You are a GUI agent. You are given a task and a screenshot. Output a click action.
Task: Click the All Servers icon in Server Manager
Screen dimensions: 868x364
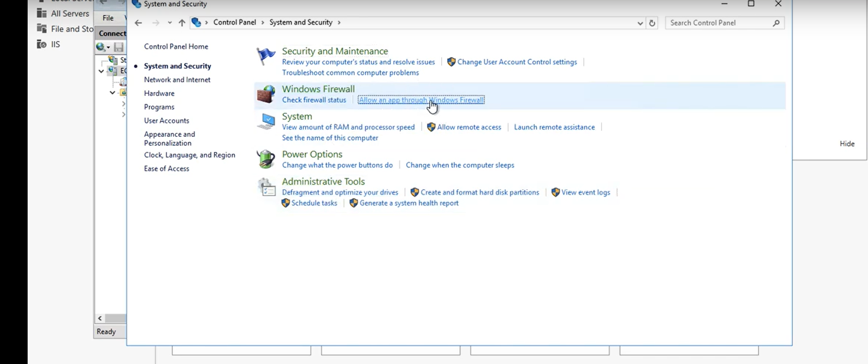point(42,13)
